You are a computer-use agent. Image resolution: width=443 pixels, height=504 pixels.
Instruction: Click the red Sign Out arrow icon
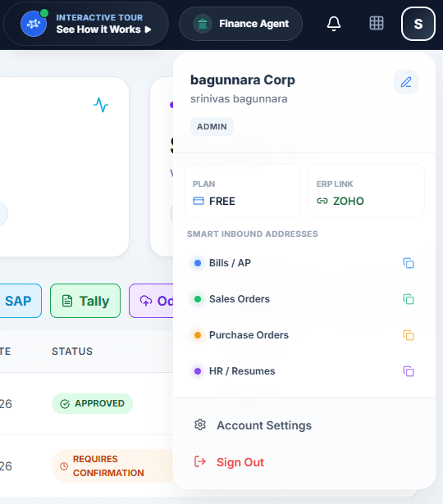(200, 461)
